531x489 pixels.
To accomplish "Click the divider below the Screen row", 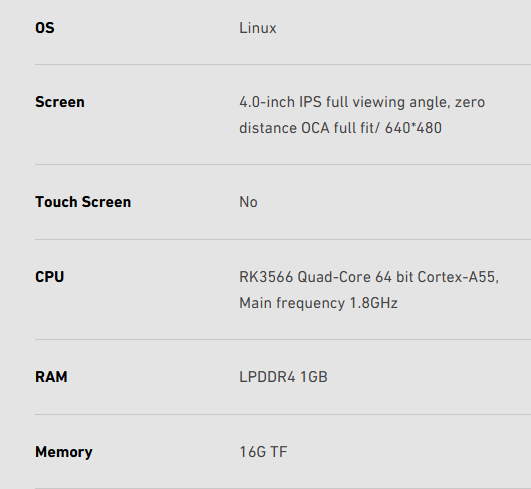I will [283, 164].
